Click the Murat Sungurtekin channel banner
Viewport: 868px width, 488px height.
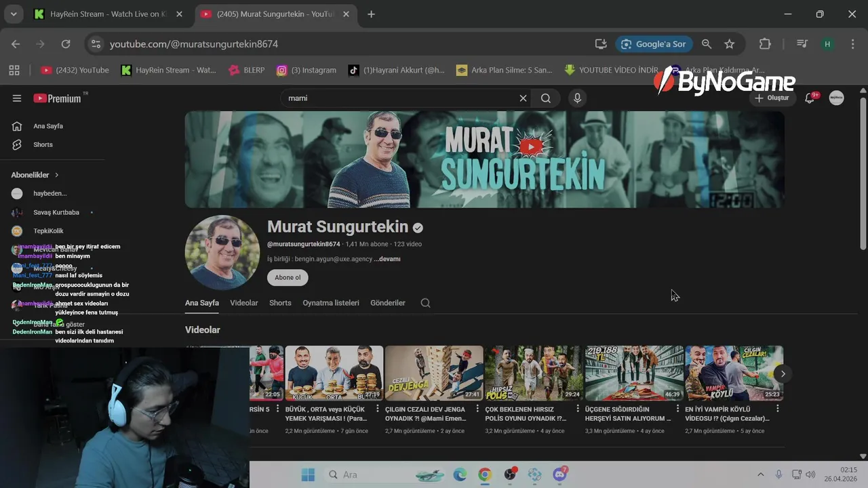(x=485, y=159)
